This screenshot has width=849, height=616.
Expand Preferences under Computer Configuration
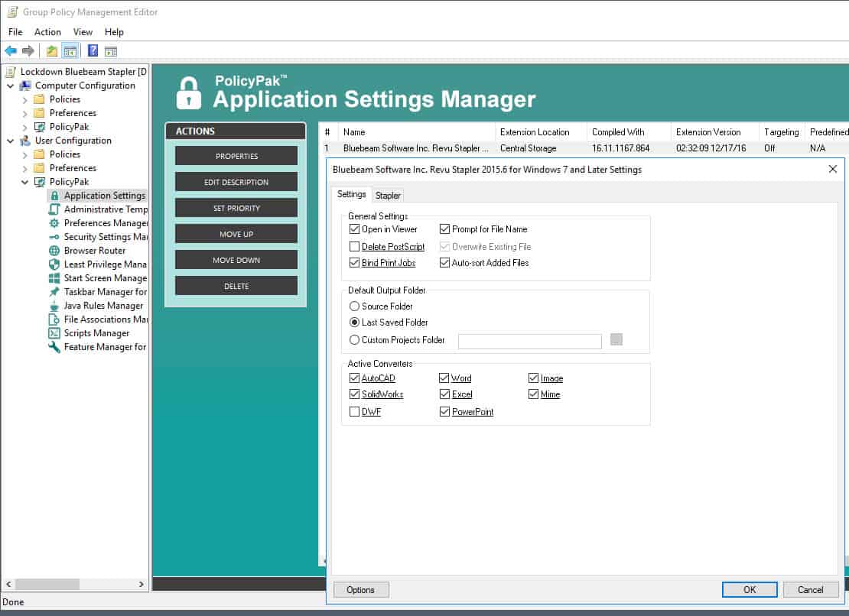point(25,113)
